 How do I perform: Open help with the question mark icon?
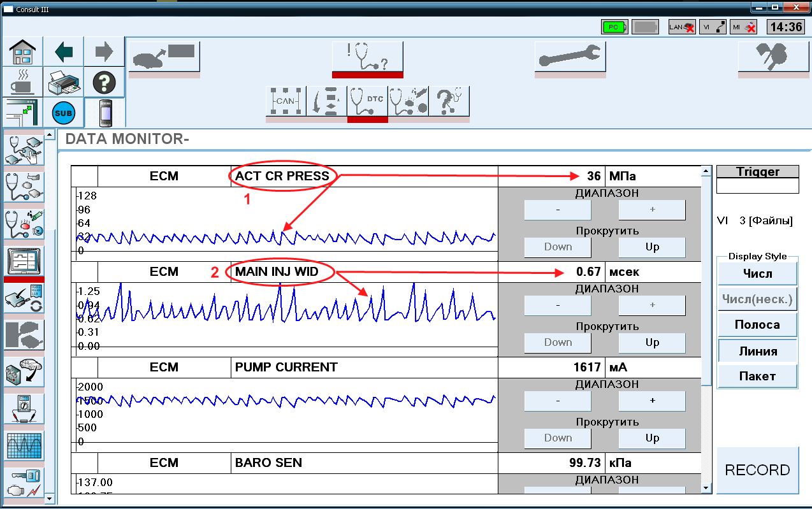click(x=104, y=82)
